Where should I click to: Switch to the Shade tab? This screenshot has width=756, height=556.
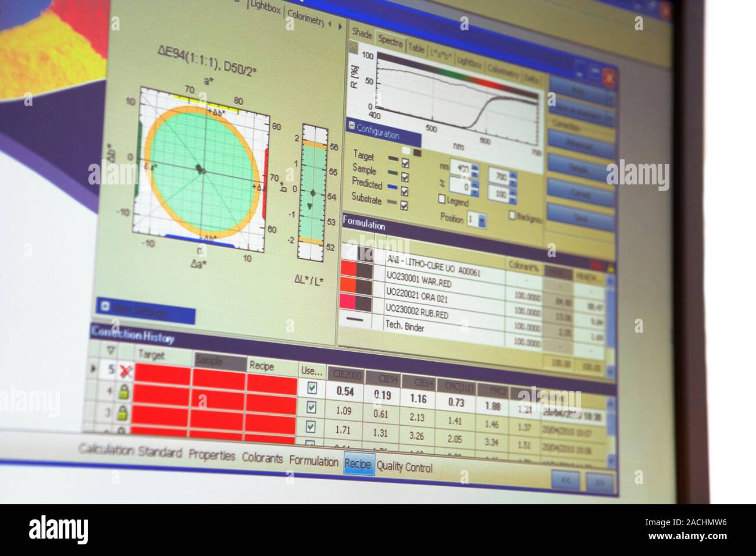point(361,34)
